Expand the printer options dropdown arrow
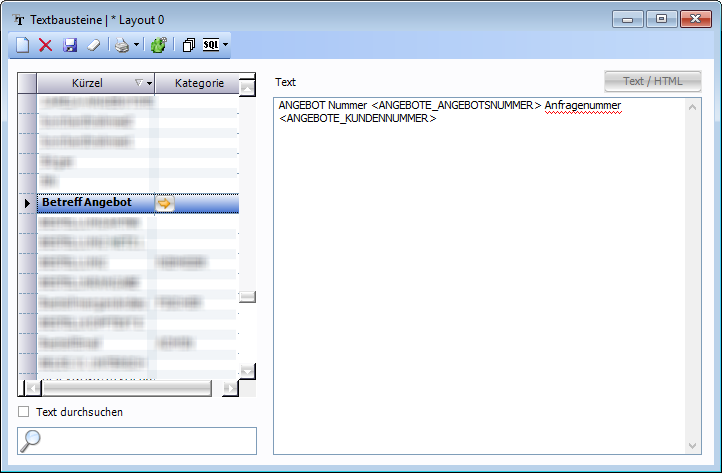The image size is (722, 473). pyautogui.click(x=136, y=45)
